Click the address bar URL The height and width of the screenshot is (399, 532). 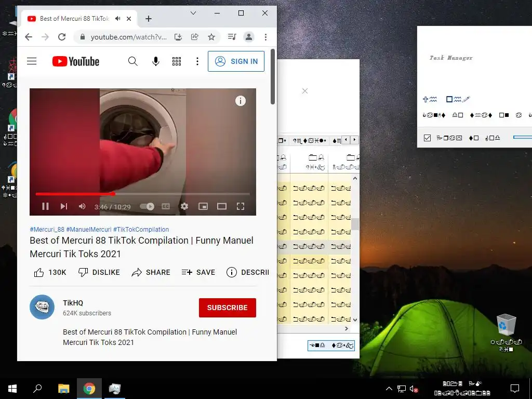tap(129, 37)
